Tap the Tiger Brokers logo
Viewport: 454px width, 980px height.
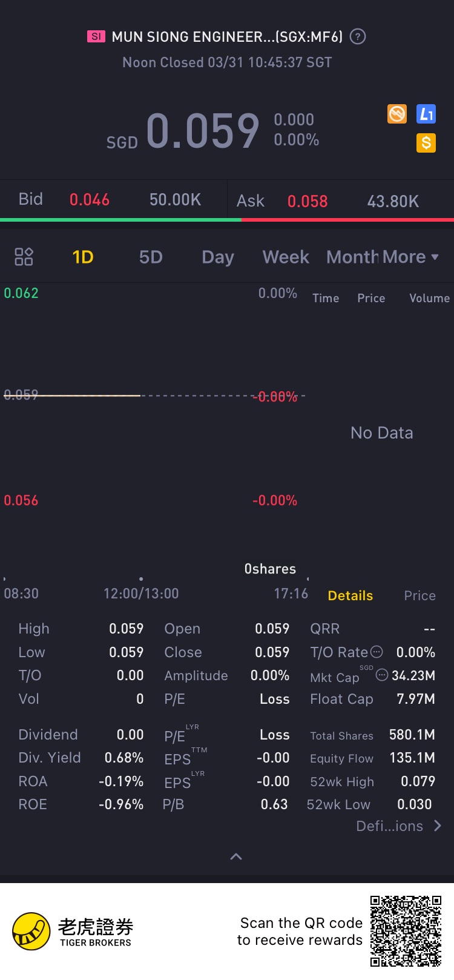(73, 932)
